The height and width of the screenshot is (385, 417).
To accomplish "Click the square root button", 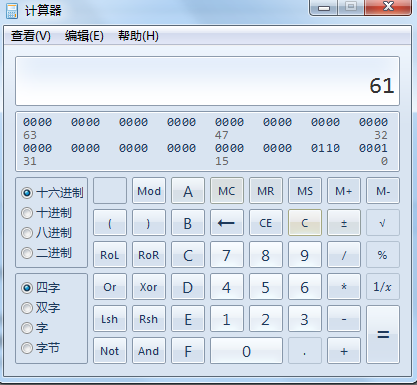I will 383,223.
